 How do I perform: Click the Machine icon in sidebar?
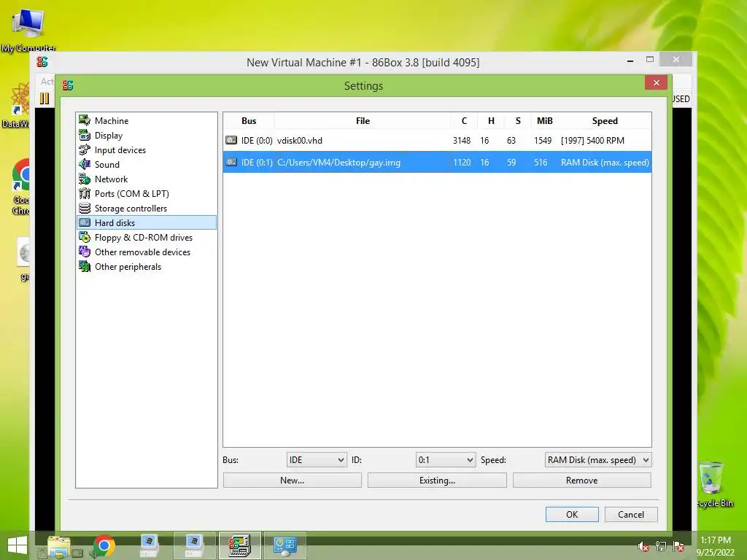pos(85,120)
